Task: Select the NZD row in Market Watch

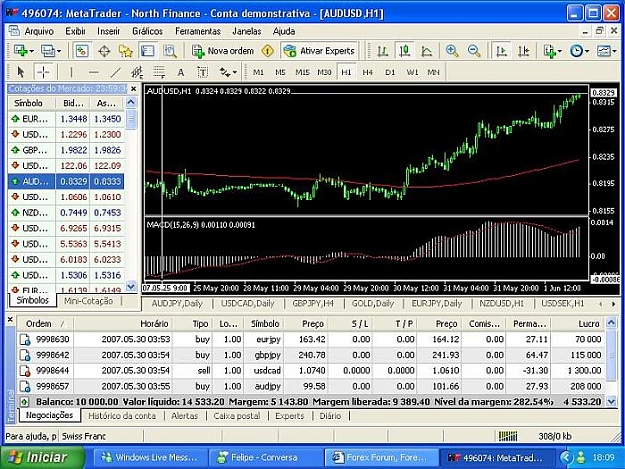Action: (66, 213)
